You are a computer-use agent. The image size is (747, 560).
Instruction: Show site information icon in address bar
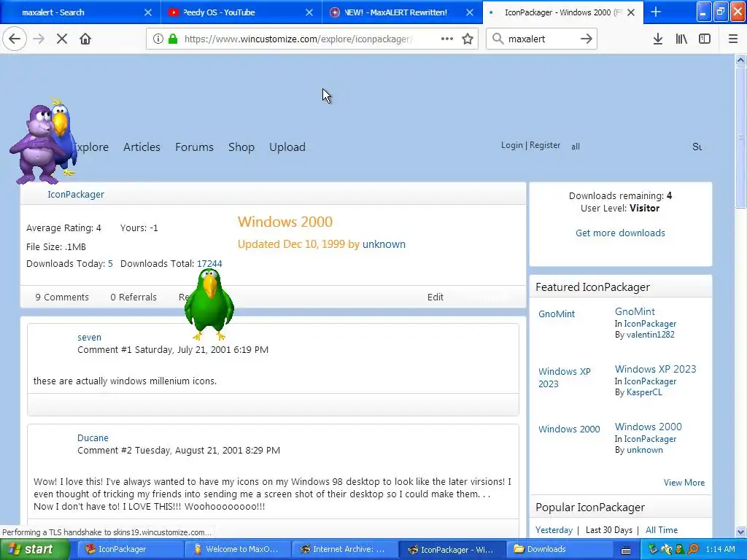coord(158,39)
